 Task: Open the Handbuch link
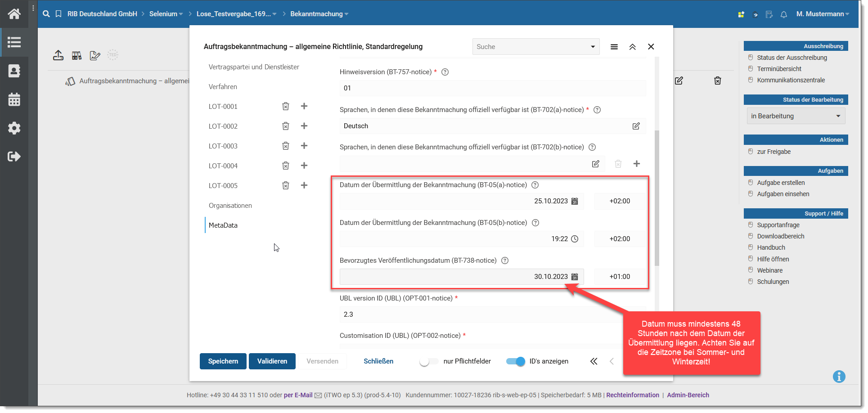click(771, 247)
